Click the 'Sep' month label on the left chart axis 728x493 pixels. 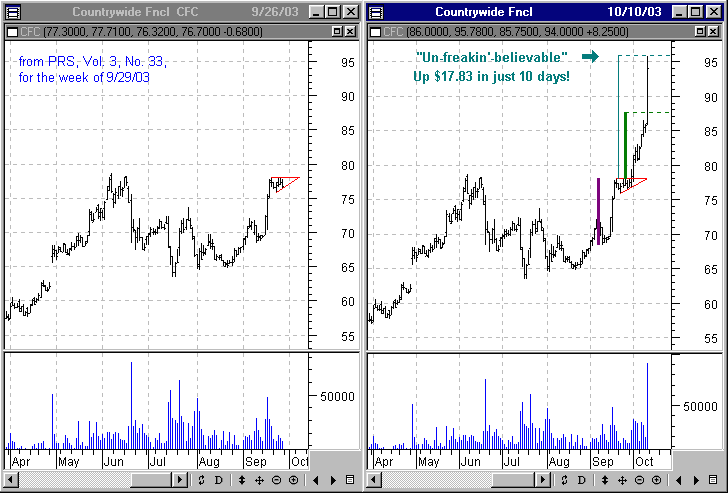[x=256, y=462]
